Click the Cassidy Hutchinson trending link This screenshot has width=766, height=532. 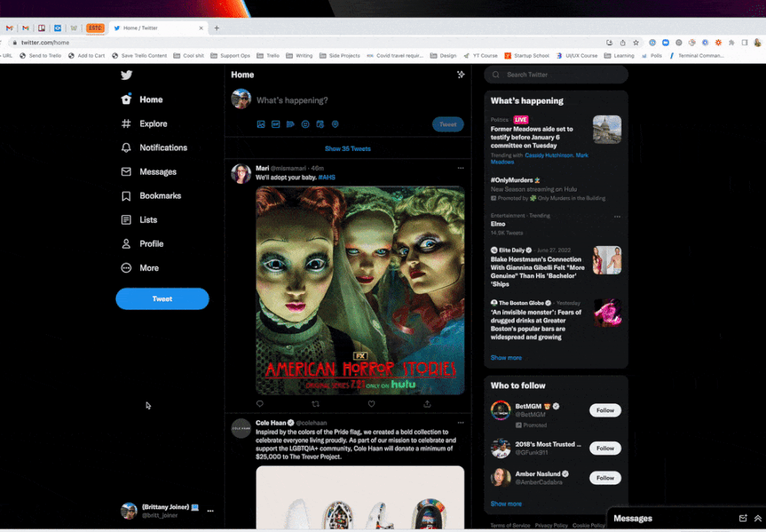(548, 156)
